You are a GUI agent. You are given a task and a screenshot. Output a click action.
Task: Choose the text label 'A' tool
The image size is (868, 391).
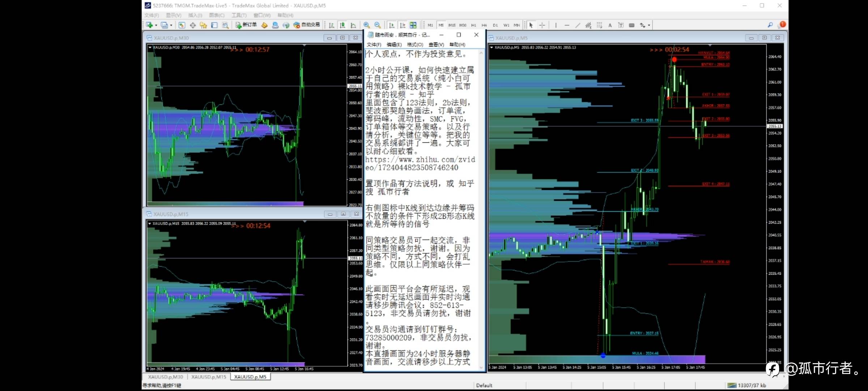click(x=610, y=25)
